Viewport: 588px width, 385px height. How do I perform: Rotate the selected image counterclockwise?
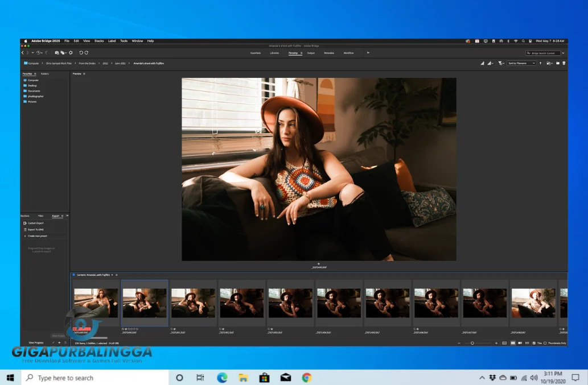(x=81, y=52)
